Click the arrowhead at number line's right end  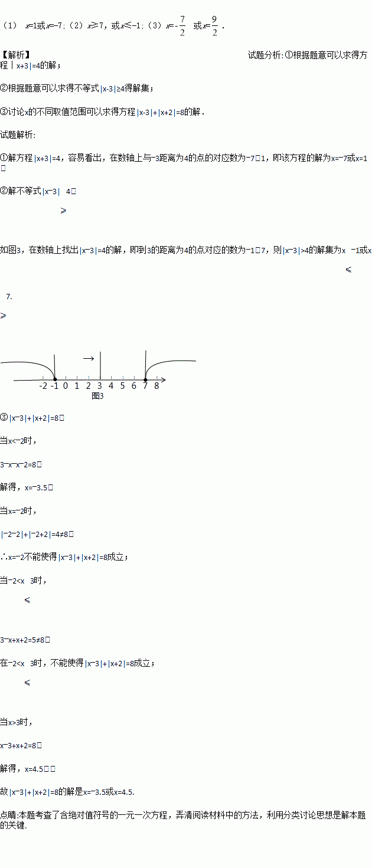pyautogui.click(x=163, y=379)
